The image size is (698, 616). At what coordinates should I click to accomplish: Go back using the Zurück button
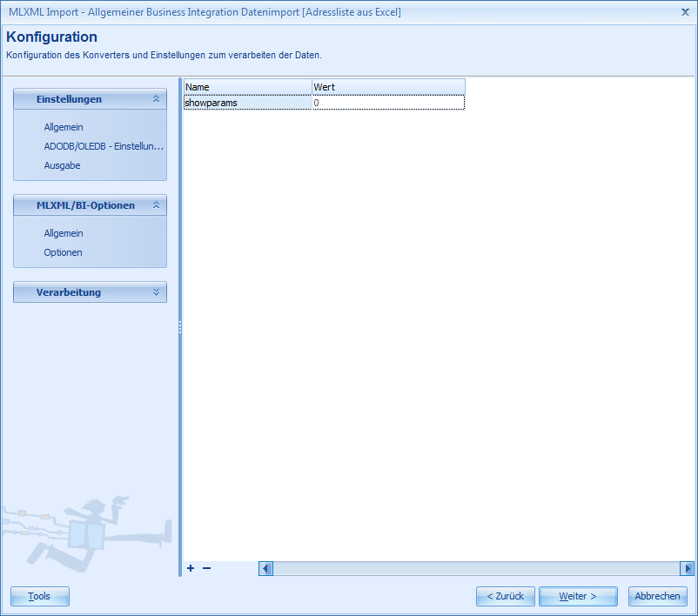pyautogui.click(x=505, y=596)
